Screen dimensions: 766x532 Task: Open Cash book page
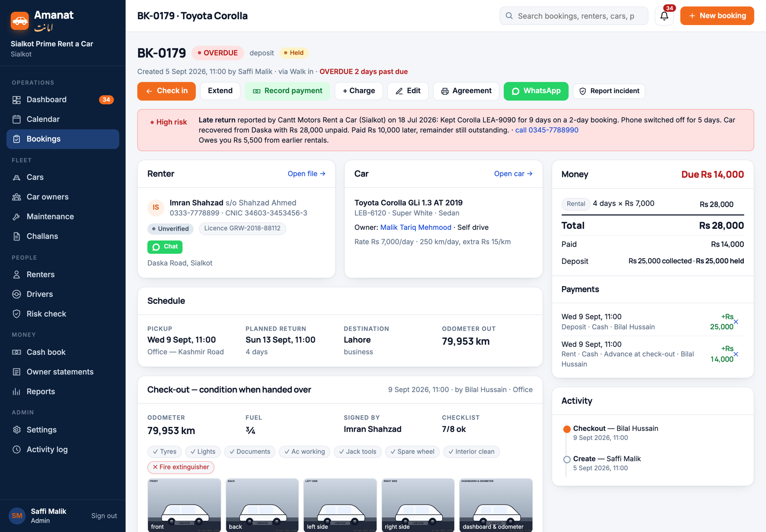(63, 352)
